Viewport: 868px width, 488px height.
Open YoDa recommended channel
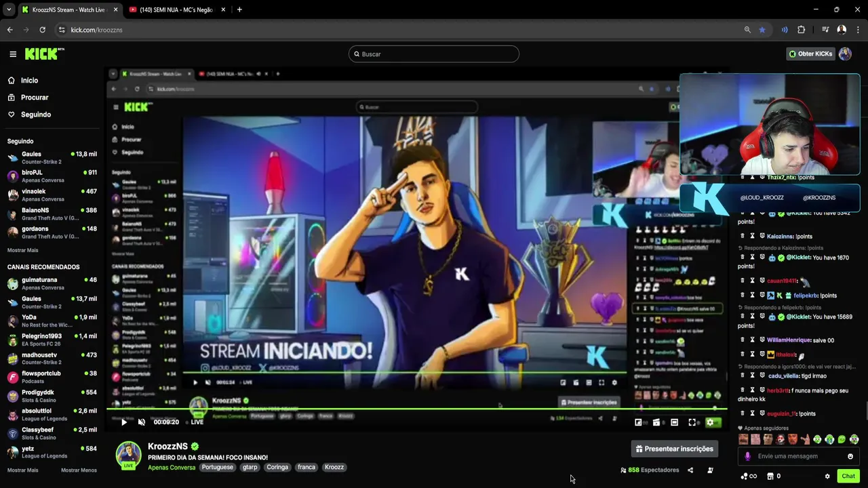coord(52,321)
